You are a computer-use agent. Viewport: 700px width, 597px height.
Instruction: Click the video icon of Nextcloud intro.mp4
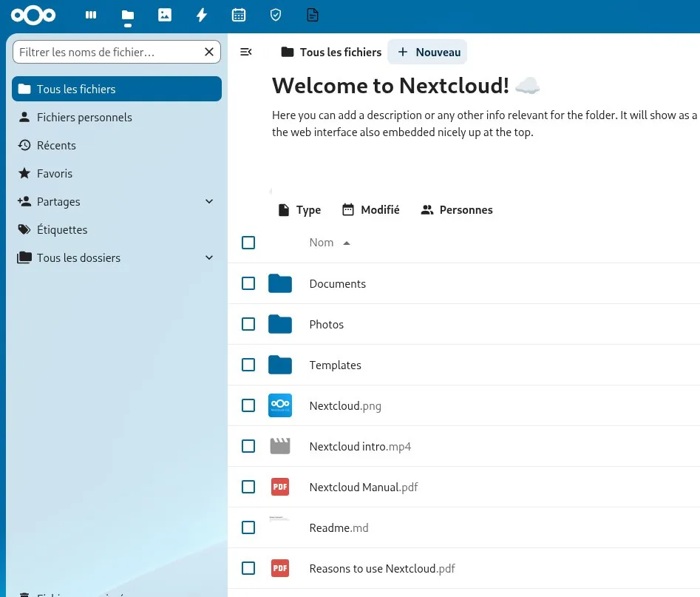[280, 446]
